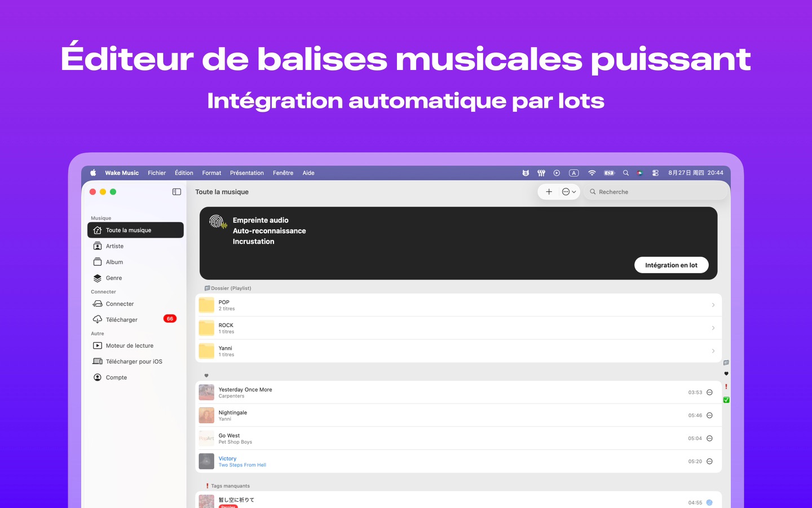The image size is (812, 508).
Task: Open options for Victory track
Action: pyautogui.click(x=709, y=461)
